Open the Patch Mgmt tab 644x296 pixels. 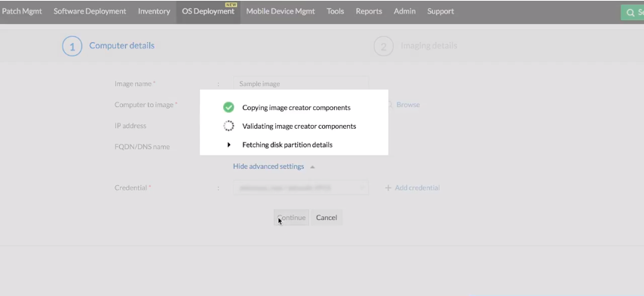21,11
